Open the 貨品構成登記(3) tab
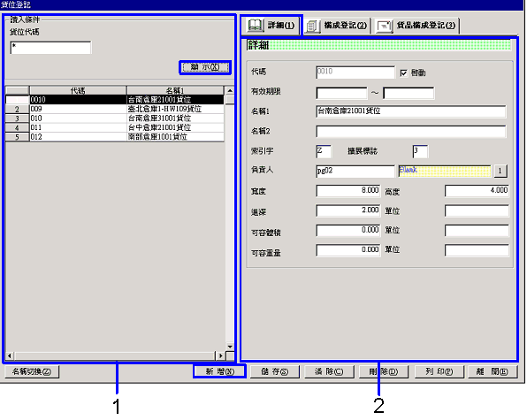Image resolution: width=527 pixels, height=420 pixels. (416, 26)
